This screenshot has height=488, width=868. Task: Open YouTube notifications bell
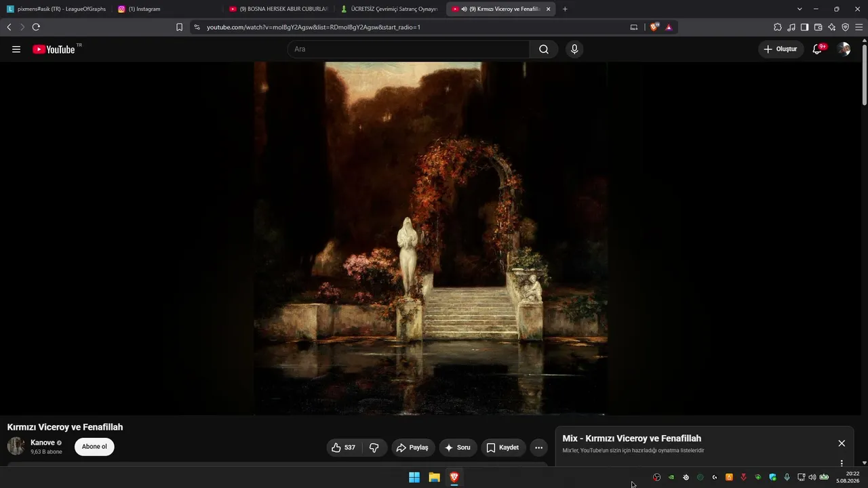(x=818, y=49)
